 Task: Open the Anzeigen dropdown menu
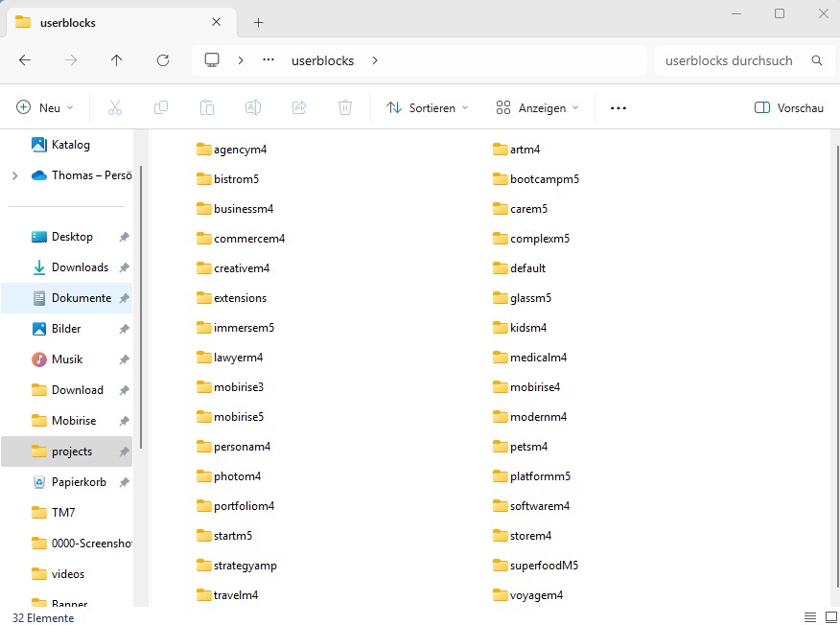537,108
